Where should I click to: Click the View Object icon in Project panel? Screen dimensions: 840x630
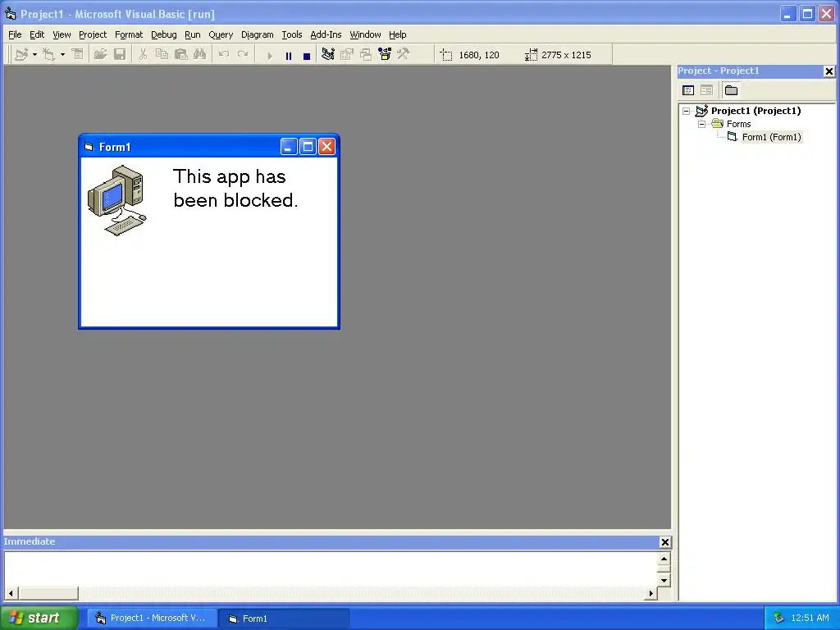(x=706, y=90)
